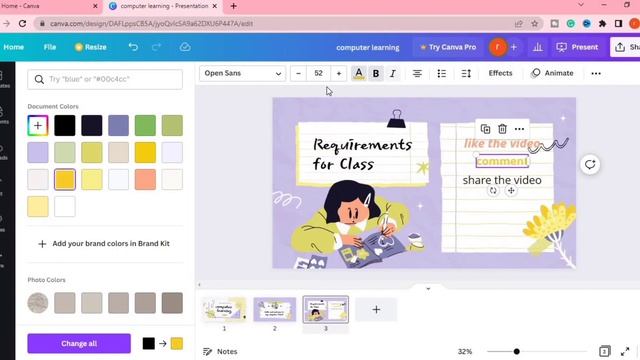The height and width of the screenshot is (360, 640).
Task: Open the Home menu
Action: pyautogui.click(x=13, y=47)
